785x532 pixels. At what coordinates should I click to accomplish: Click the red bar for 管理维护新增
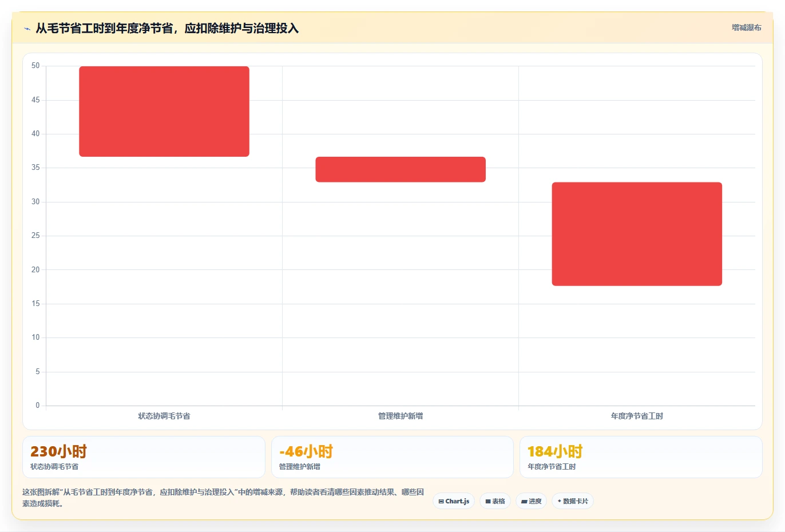[401, 169]
